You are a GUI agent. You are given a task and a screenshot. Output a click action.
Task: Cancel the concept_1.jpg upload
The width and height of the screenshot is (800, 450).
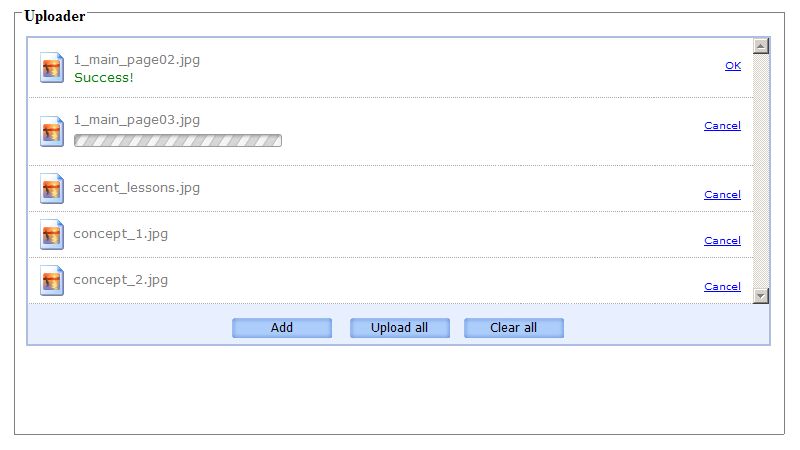pyautogui.click(x=722, y=240)
